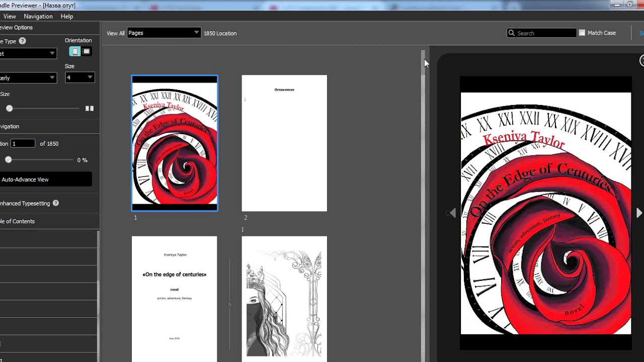
Task: Select the illustration page thumbnail
Action: coord(284,299)
